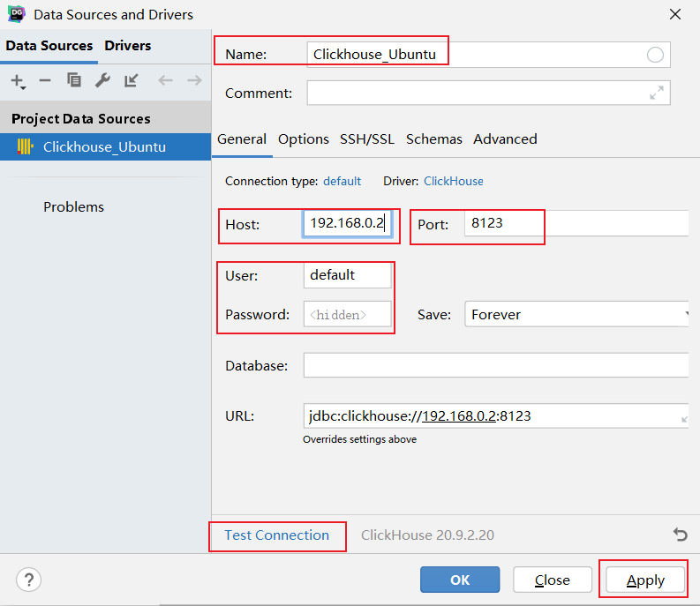
Task: Click the color circle in Name field
Action: point(655,55)
